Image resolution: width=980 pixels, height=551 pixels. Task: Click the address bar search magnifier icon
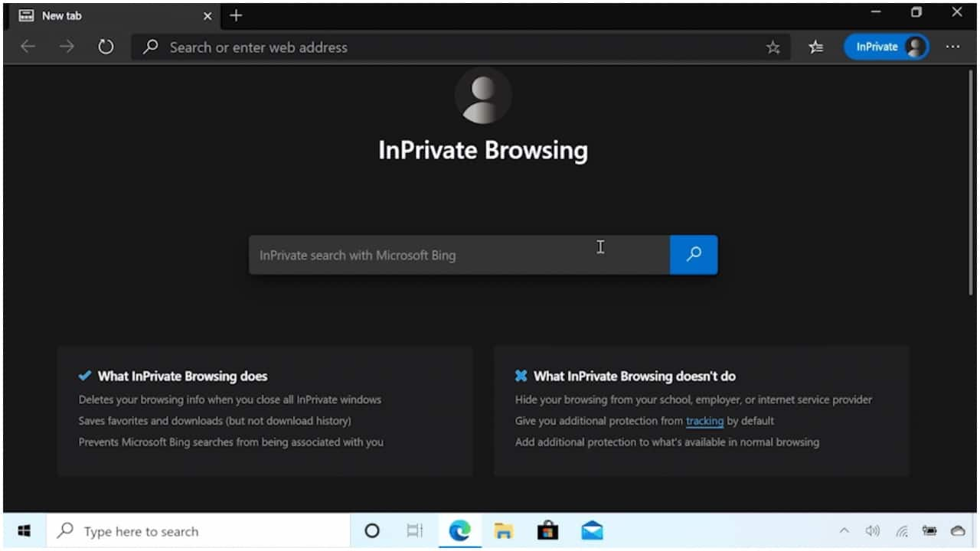[x=152, y=47]
